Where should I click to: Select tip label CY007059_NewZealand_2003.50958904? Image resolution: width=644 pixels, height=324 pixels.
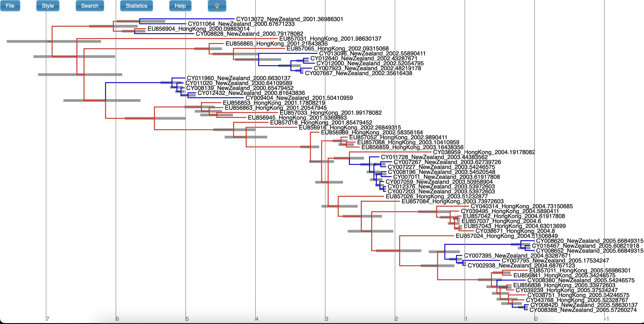tap(439, 182)
